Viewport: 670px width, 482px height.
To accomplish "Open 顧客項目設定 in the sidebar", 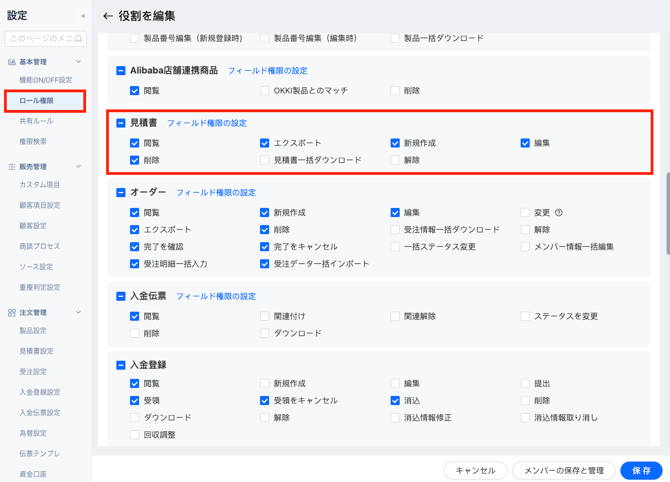I will 40,205.
